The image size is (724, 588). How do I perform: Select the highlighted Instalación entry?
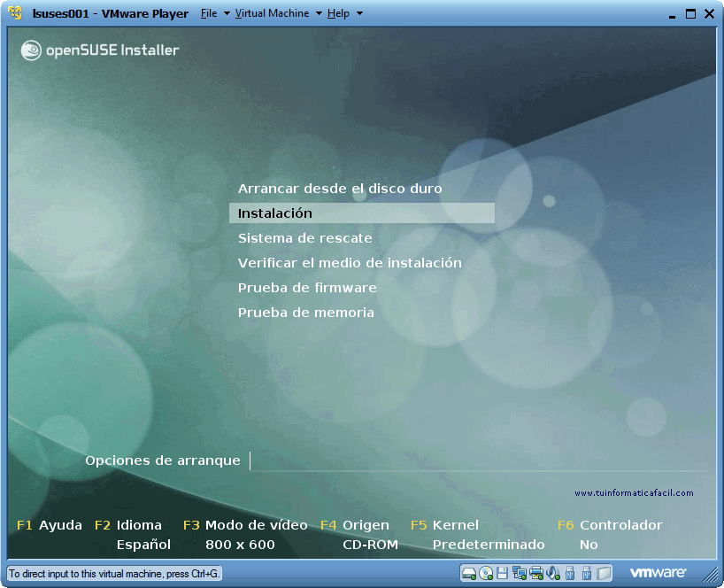[361, 213]
